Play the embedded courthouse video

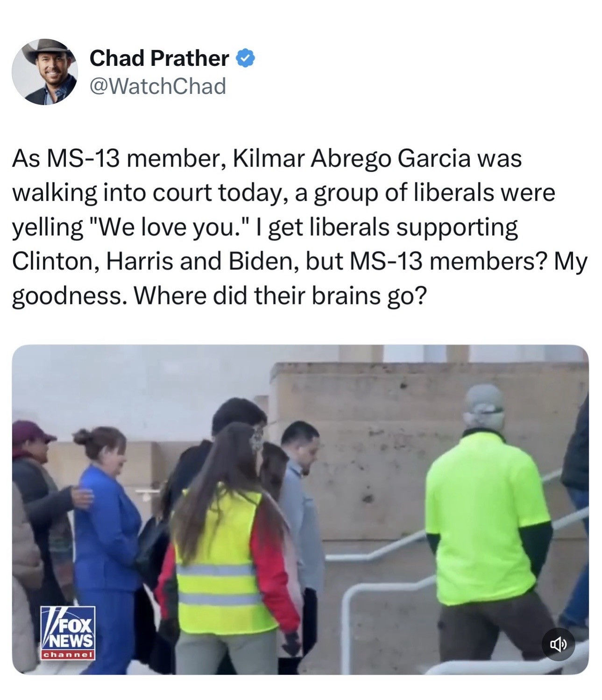tap(300, 509)
